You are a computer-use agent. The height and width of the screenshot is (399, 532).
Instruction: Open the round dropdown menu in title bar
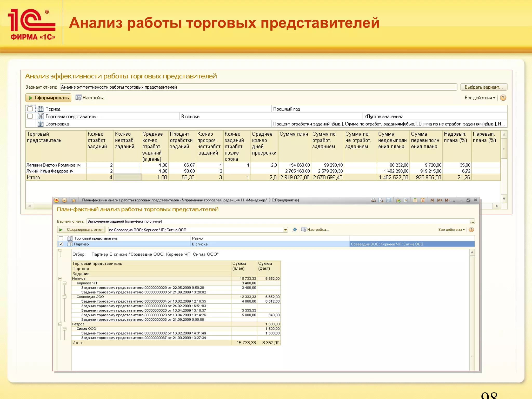[x=64, y=200]
